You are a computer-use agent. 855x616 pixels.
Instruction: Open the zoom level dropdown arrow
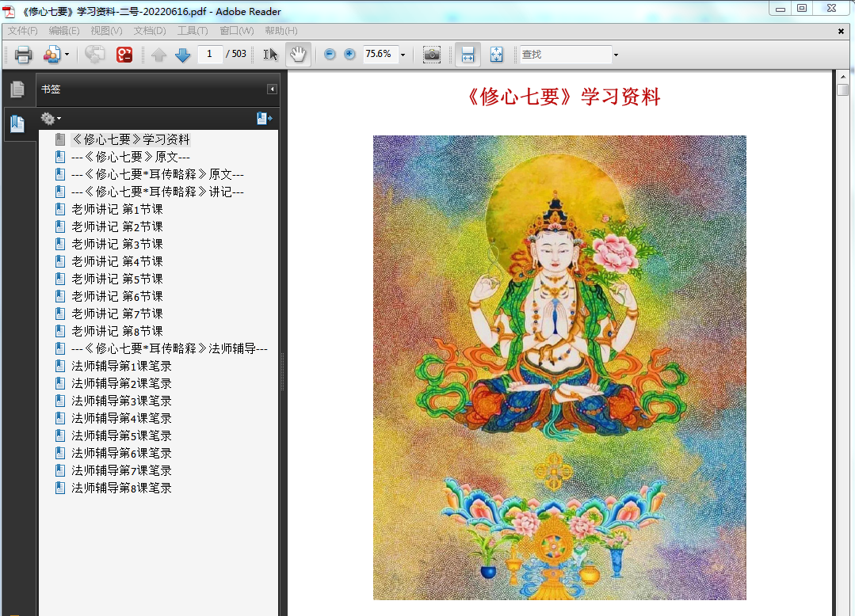[403, 55]
